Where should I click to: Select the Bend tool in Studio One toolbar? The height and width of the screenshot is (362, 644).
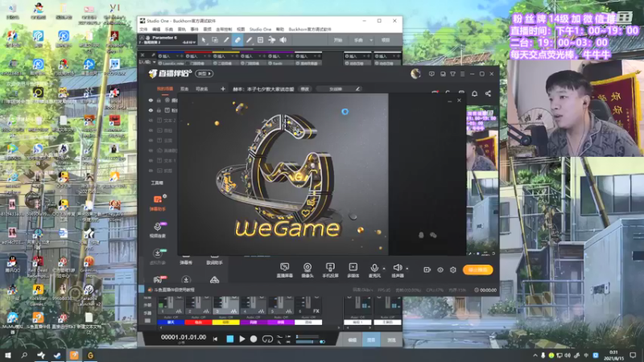click(x=272, y=39)
